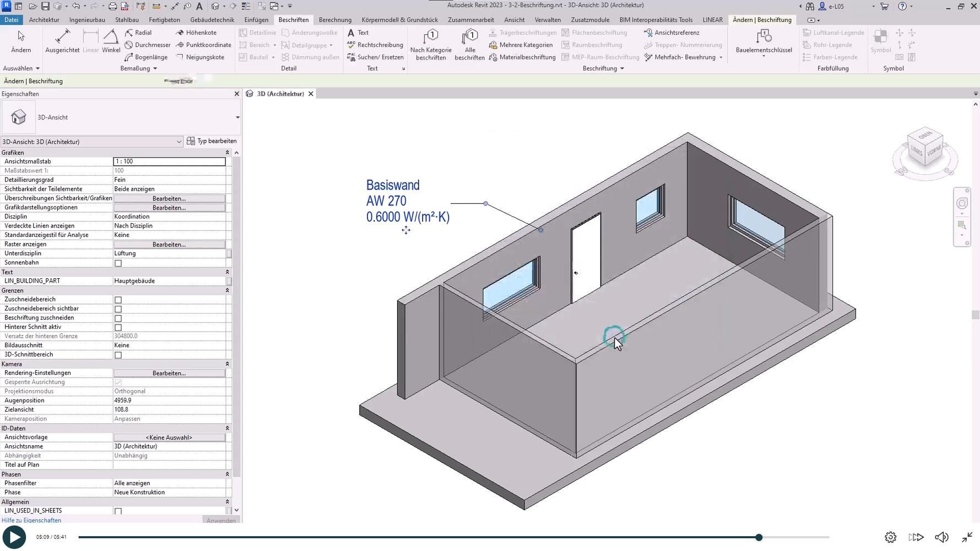Click the Alle beschriften tool
The image size is (980, 551).
[469, 44]
